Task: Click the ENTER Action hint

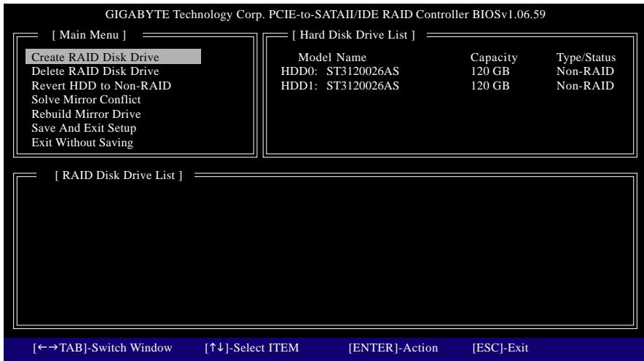Action: coord(393,347)
